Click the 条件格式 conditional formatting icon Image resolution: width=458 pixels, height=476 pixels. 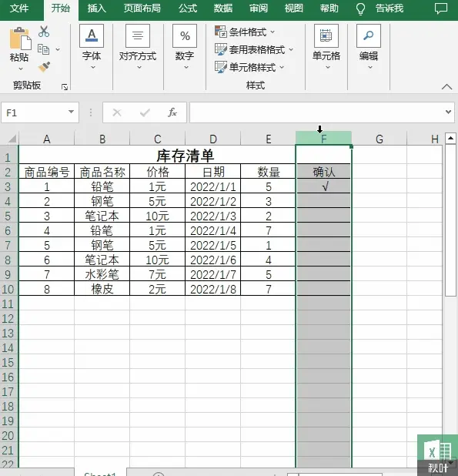pos(220,32)
